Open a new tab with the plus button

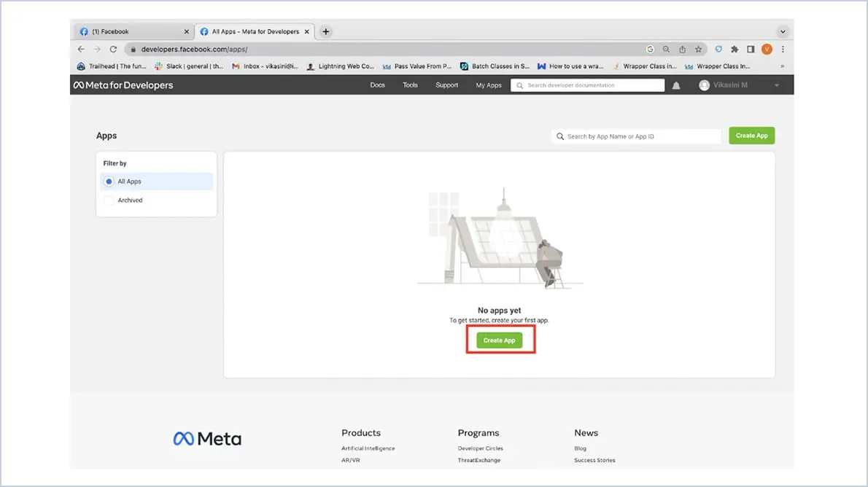tap(325, 31)
